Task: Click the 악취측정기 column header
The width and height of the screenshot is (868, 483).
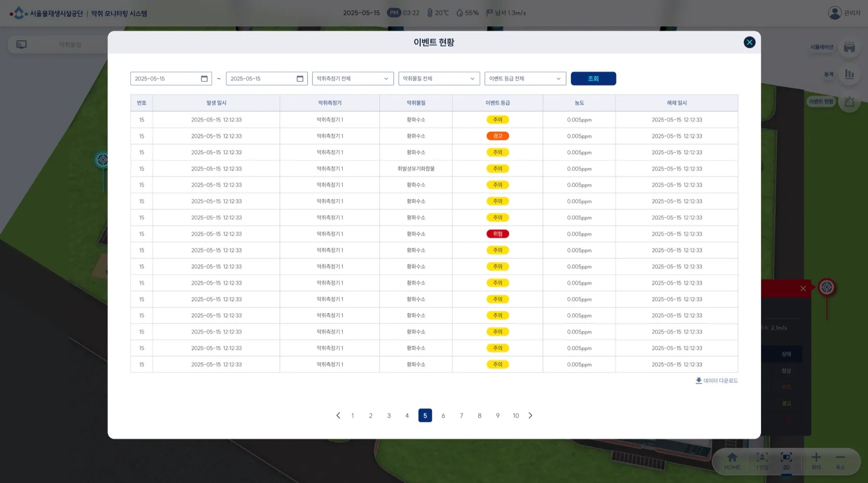Action: 330,103
